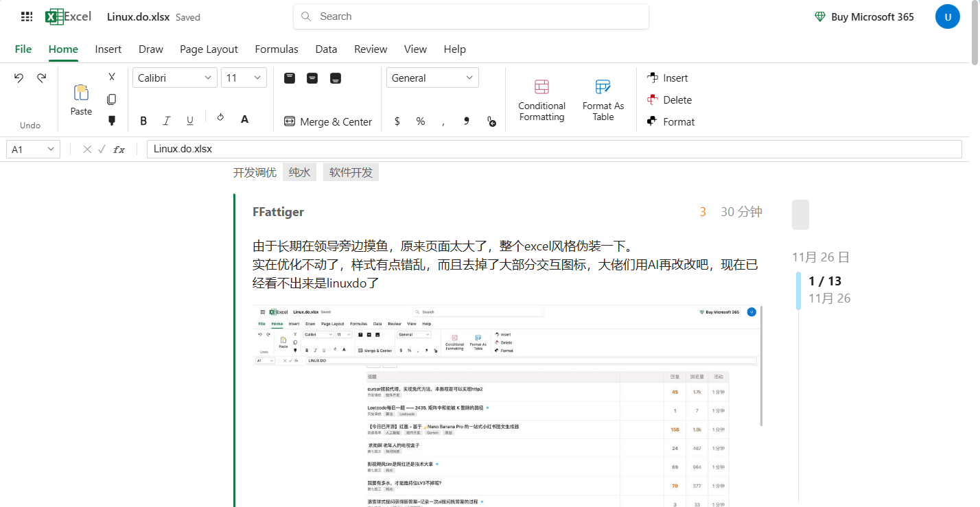Expand the General number format dropdown

click(432, 78)
